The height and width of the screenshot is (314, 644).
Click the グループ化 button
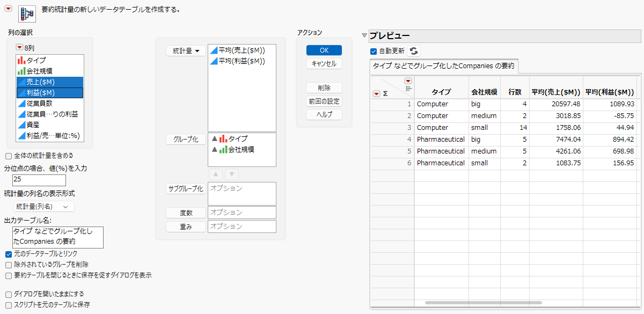tap(186, 140)
